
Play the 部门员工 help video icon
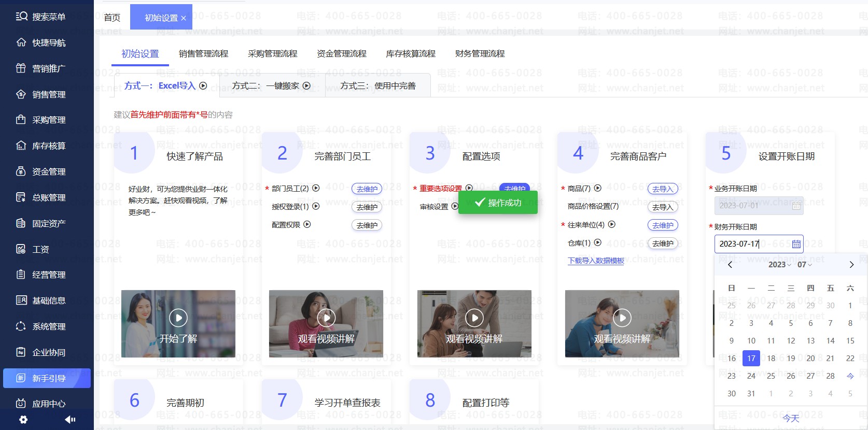[x=316, y=189]
